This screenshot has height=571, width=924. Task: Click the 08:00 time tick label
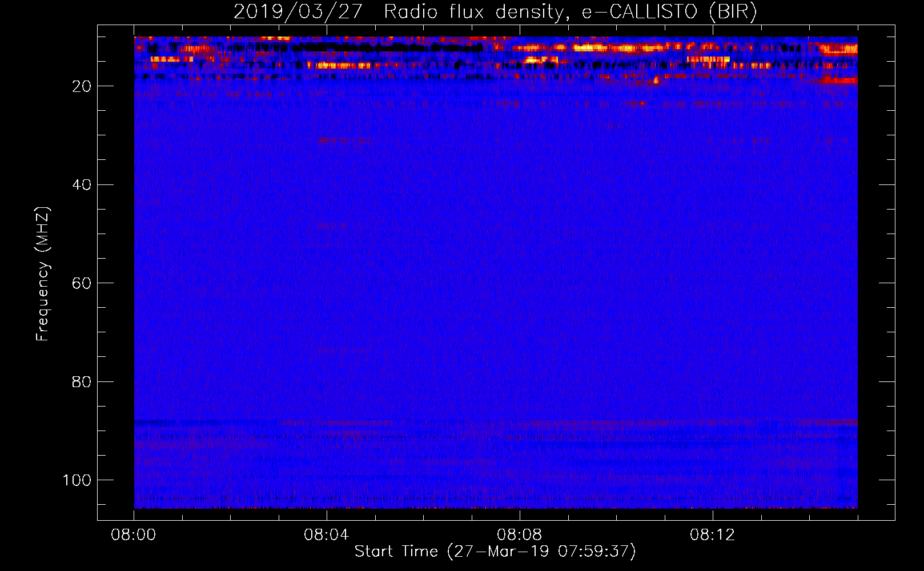134,535
